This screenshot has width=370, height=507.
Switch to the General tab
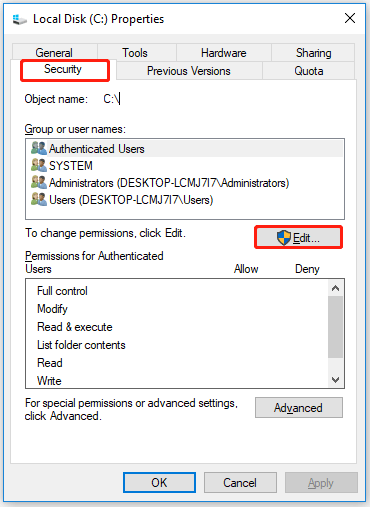tap(55, 53)
